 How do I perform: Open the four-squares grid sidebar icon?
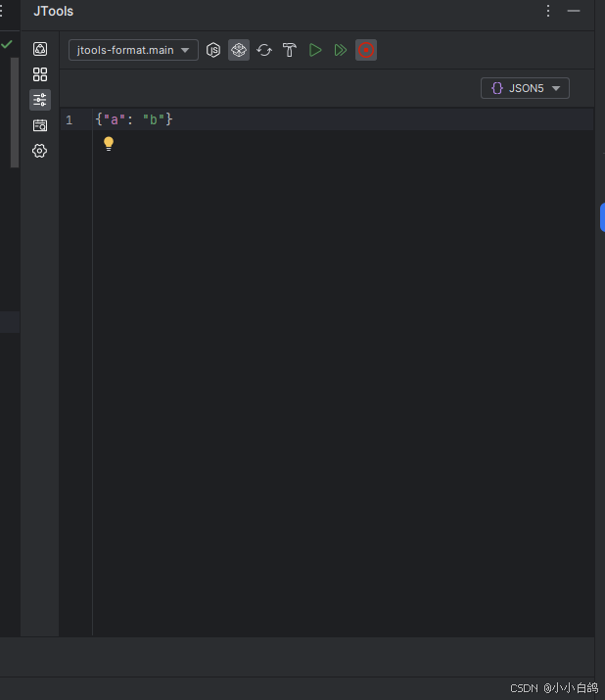[x=40, y=74]
